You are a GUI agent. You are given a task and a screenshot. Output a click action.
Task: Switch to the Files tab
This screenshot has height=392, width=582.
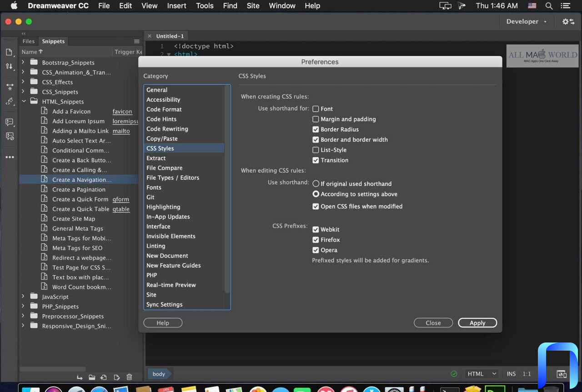[x=29, y=41]
